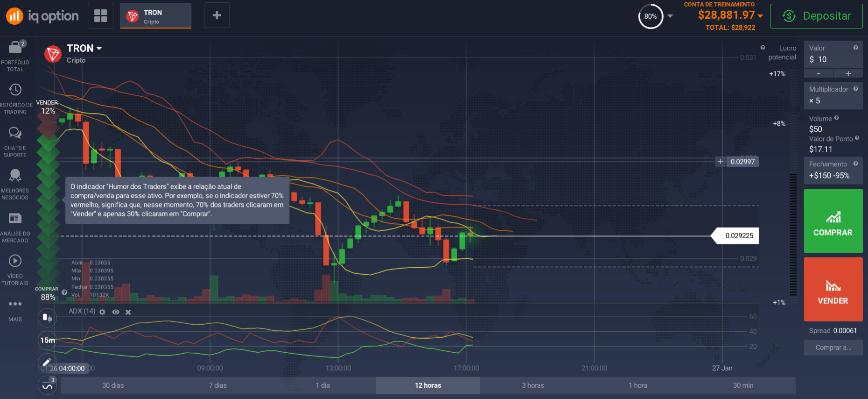Click the Depositar button
This screenshot has height=399, width=868.
(x=816, y=16)
